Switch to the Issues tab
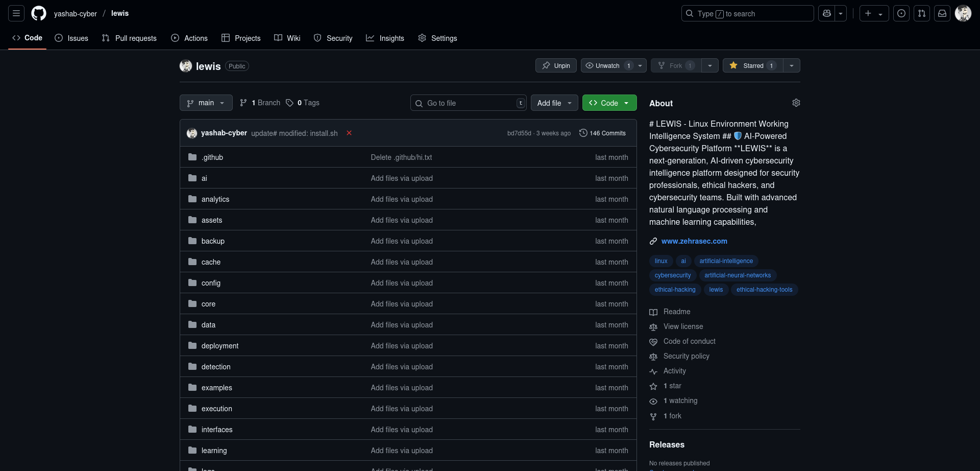This screenshot has height=471, width=980. (x=71, y=38)
